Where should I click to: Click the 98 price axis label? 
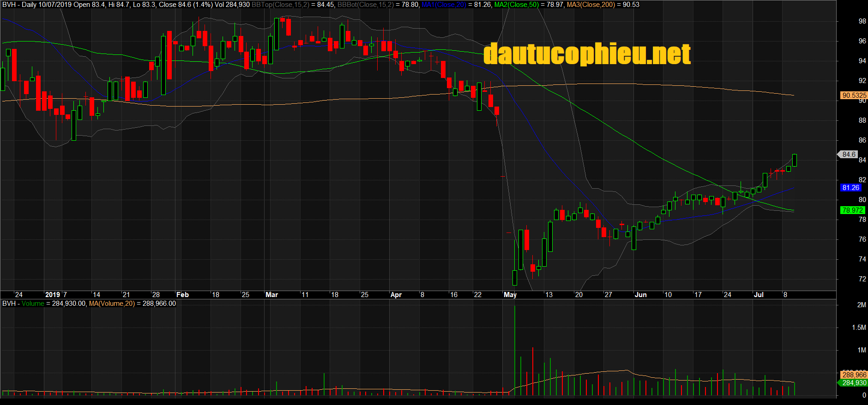(x=862, y=21)
